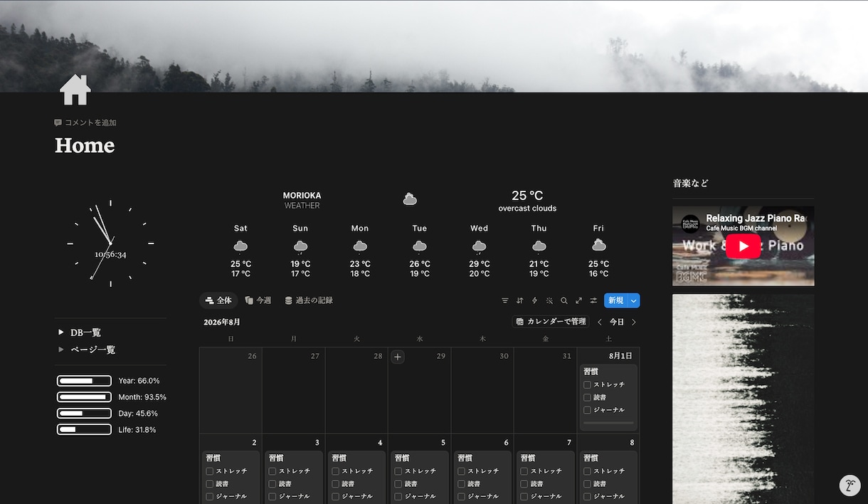Click Wednesday's weather cloud icon
Image resolution: width=868 pixels, height=504 pixels.
click(480, 246)
